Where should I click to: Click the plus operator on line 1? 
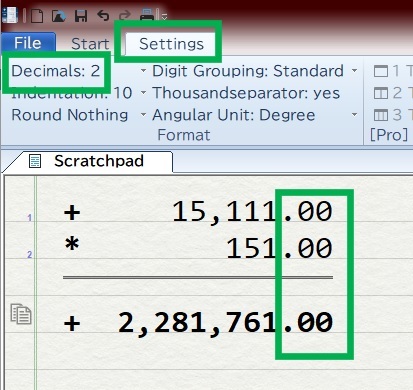point(72,213)
